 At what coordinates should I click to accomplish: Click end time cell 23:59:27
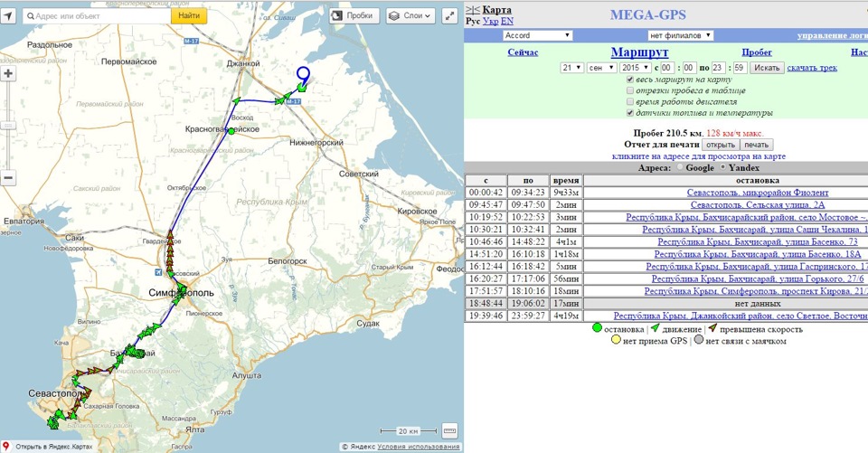tap(528, 316)
